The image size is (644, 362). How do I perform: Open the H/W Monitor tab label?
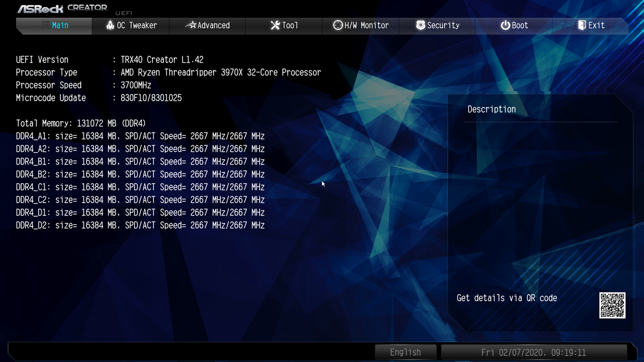[x=366, y=25]
